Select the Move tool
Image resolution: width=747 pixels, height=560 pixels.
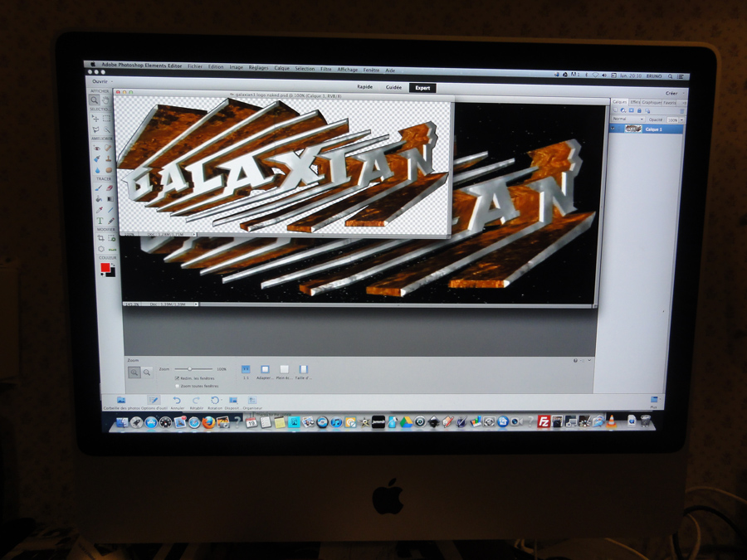(95, 118)
